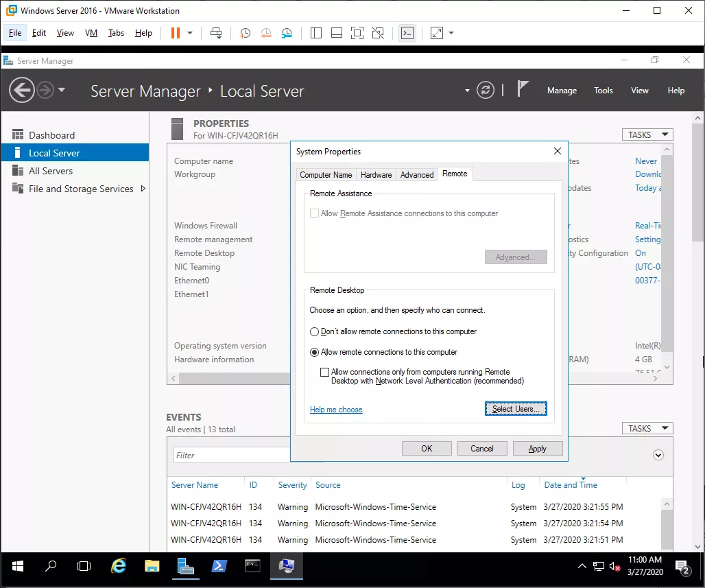This screenshot has height=588, width=705.
Task: Open dropdown arrow left of the refresh icon
Action: (x=467, y=91)
